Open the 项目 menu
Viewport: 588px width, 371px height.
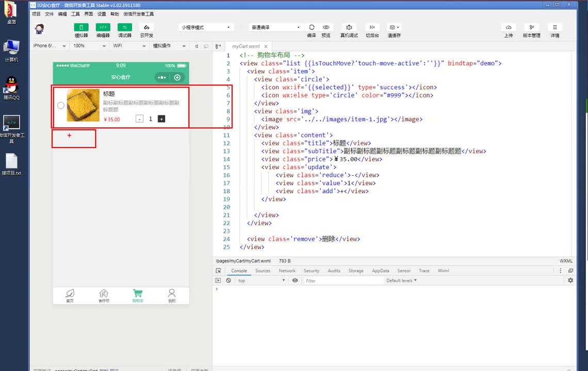36,14
